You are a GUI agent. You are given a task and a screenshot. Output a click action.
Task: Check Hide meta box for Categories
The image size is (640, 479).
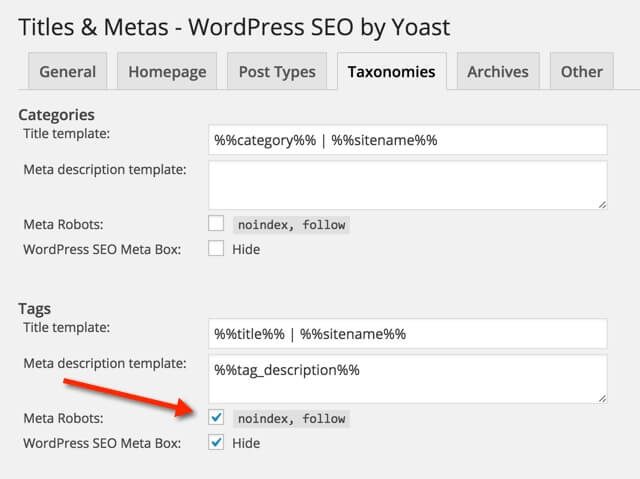point(216,248)
